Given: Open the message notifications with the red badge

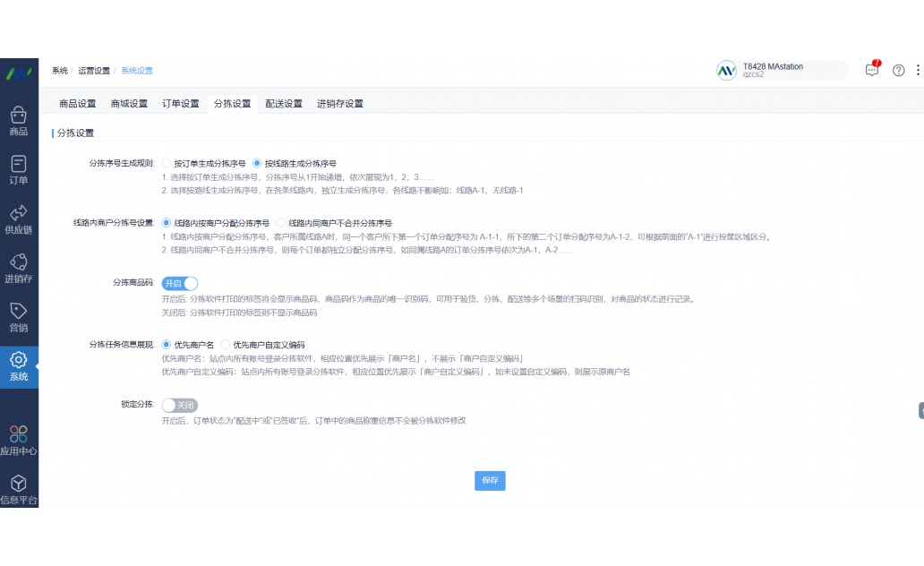Looking at the screenshot, I should point(871,70).
